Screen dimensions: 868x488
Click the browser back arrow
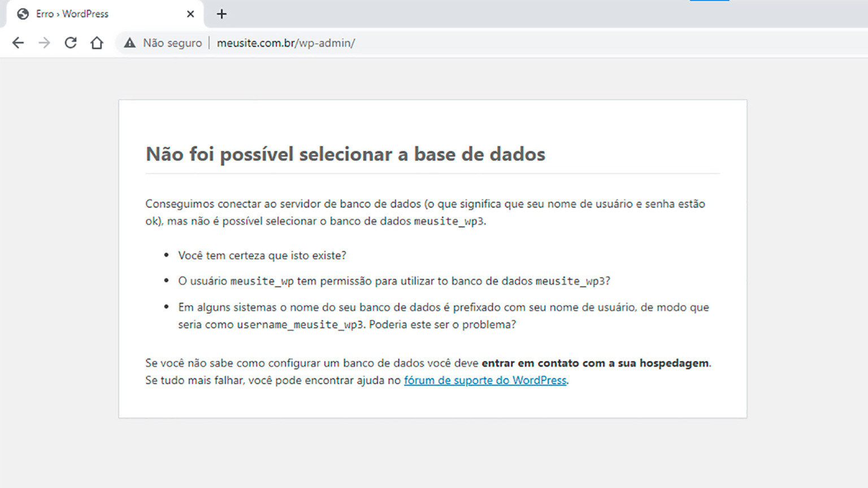click(18, 42)
